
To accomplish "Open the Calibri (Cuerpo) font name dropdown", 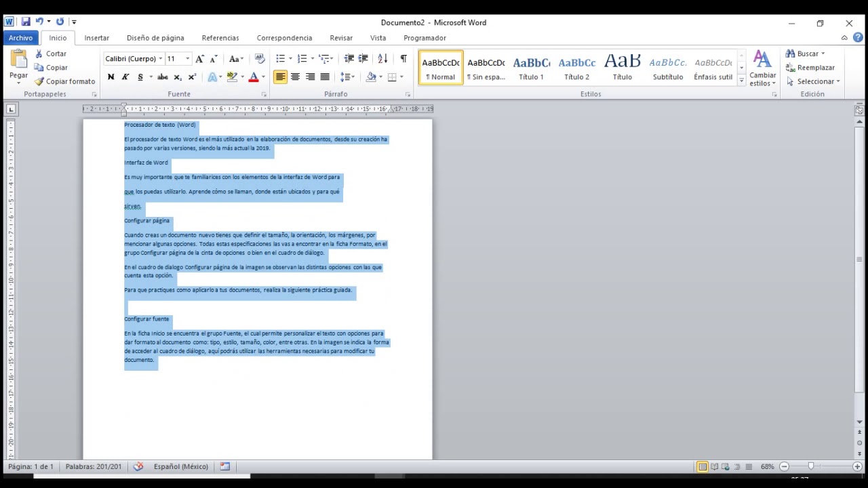I will (161, 59).
